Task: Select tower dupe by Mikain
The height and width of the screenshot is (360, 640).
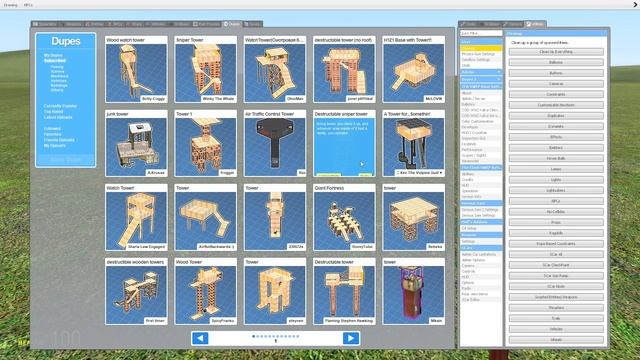Action: coord(413,291)
